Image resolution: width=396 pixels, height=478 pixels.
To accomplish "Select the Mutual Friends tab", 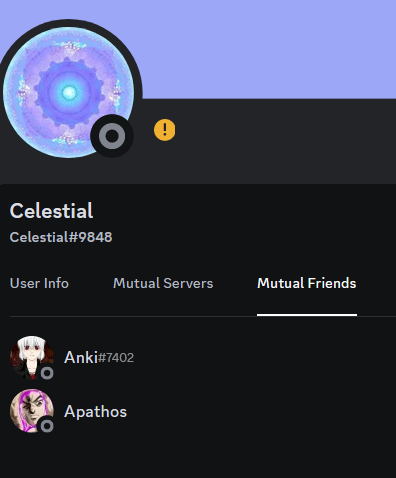I will coord(307,283).
